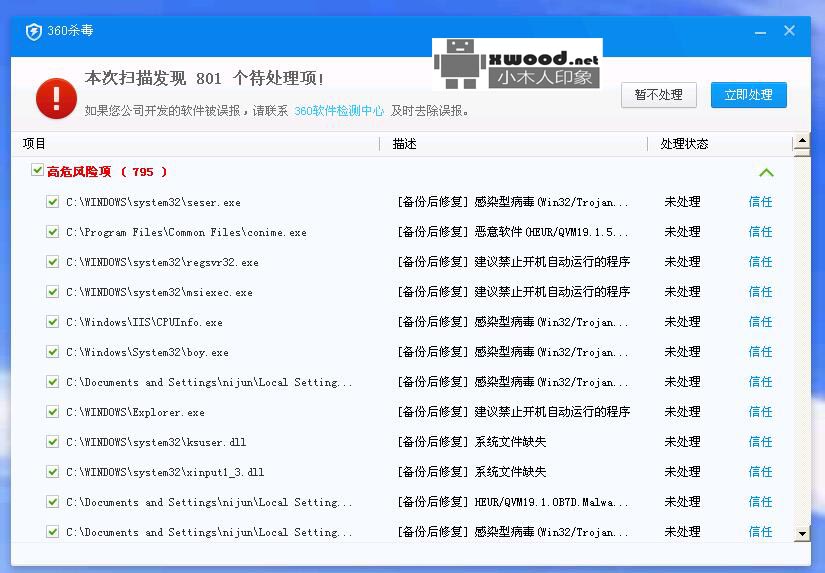Click 信任 for regsvr32.exe
This screenshot has width=825, height=573.
pos(760,262)
